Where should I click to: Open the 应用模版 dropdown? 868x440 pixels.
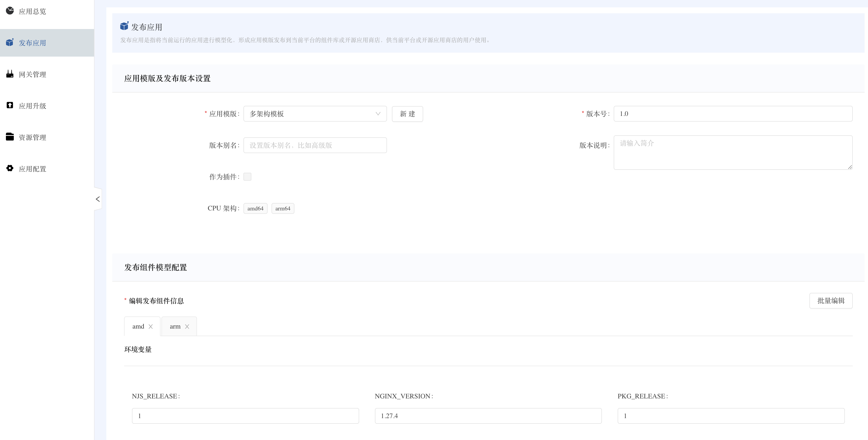pyautogui.click(x=315, y=114)
